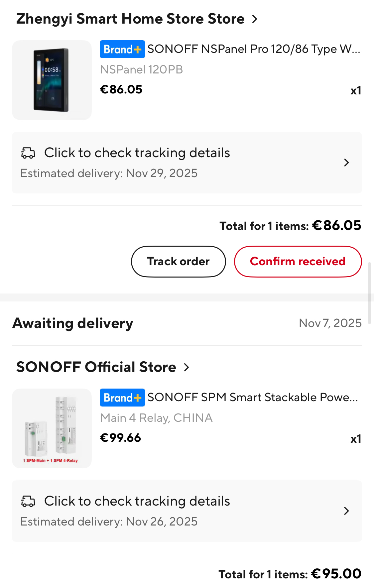Viewport: 374px width, 588px height.
Task: Open the NSPanel Pro product thumbnail
Action: click(x=52, y=80)
